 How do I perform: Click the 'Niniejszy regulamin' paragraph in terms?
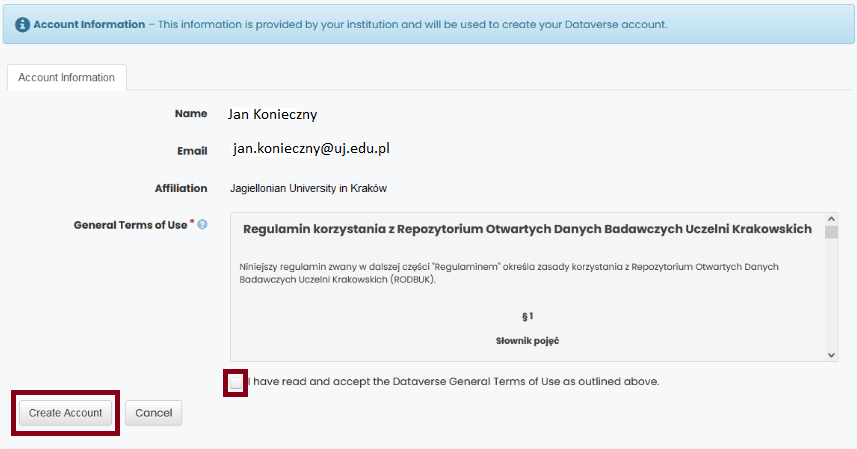point(509,273)
